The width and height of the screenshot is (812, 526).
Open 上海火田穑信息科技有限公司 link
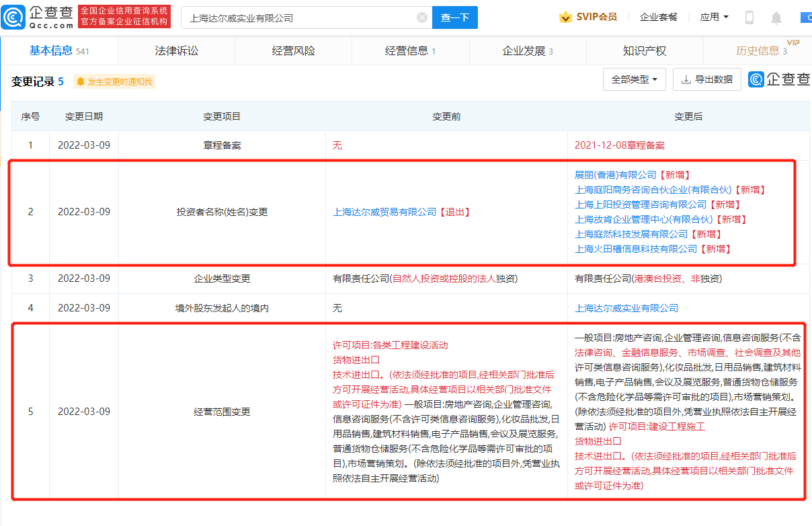click(x=636, y=249)
